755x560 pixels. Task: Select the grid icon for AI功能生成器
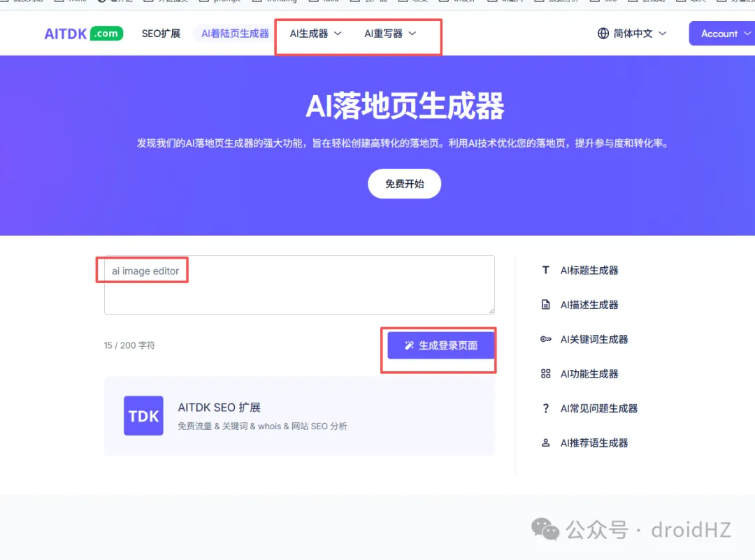[x=546, y=373]
